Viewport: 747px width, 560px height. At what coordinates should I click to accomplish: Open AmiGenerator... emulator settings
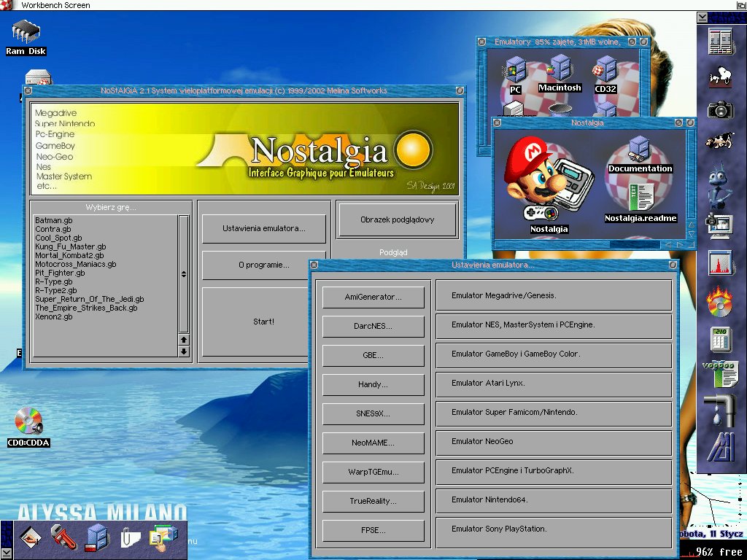click(x=373, y=297)
